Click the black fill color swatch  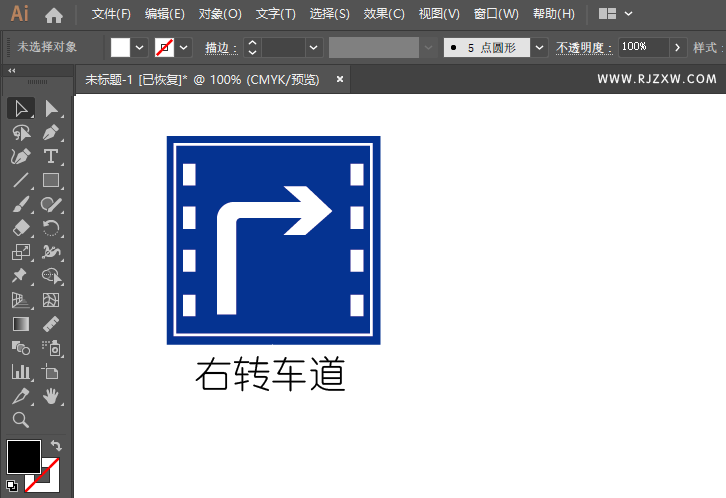tap(23, 457)
